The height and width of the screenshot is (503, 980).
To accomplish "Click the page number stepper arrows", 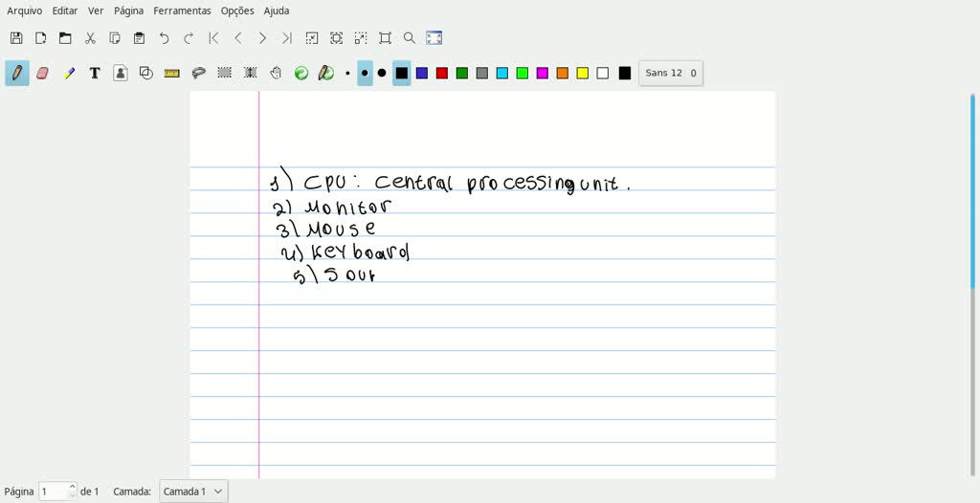I will (x=73, y=492).
